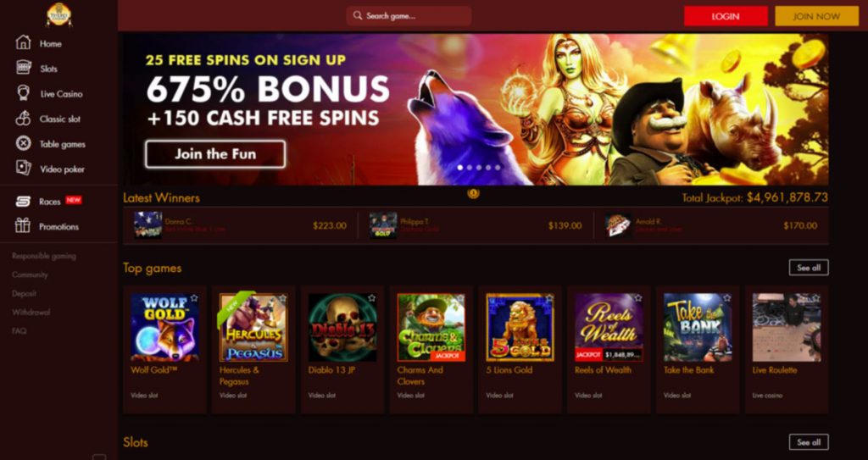Click the Search game input field
Image resolution: width=868 pixels, height=460 pixels.
click(x=409, y=16)
